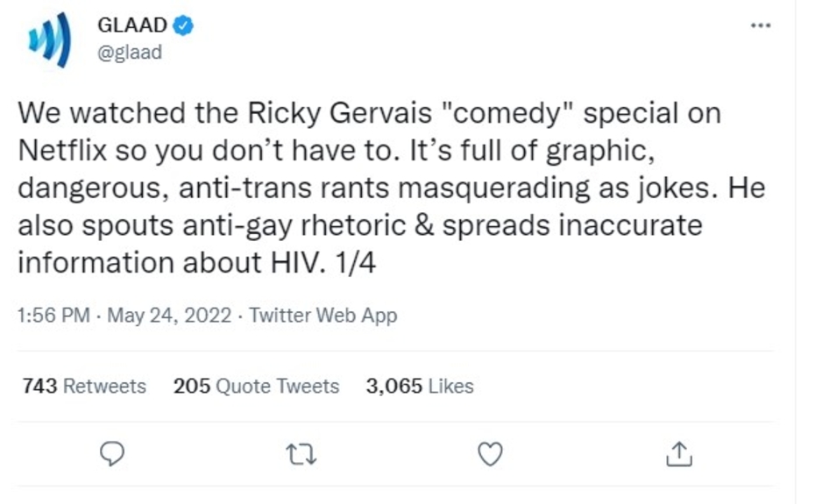The width and height of the screenshot is (815, 504).
Task: Click the GLAAD profile avatar logo
Action: 49,41
